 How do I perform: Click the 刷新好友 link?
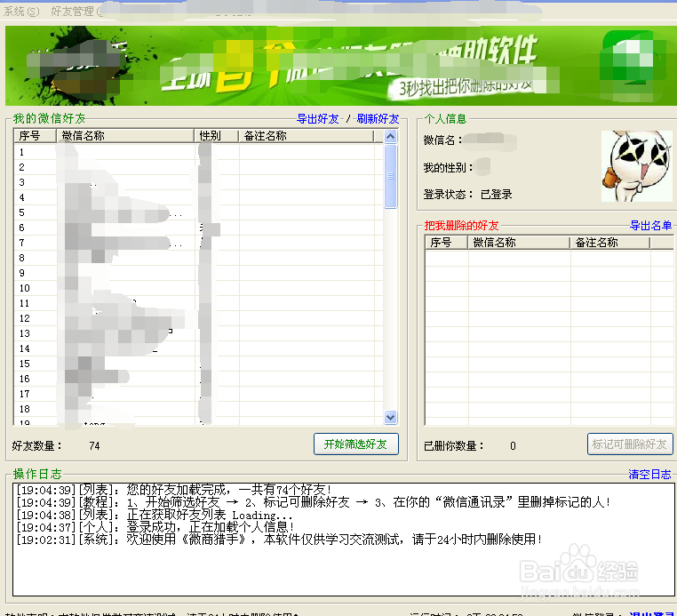pos(378,119)
